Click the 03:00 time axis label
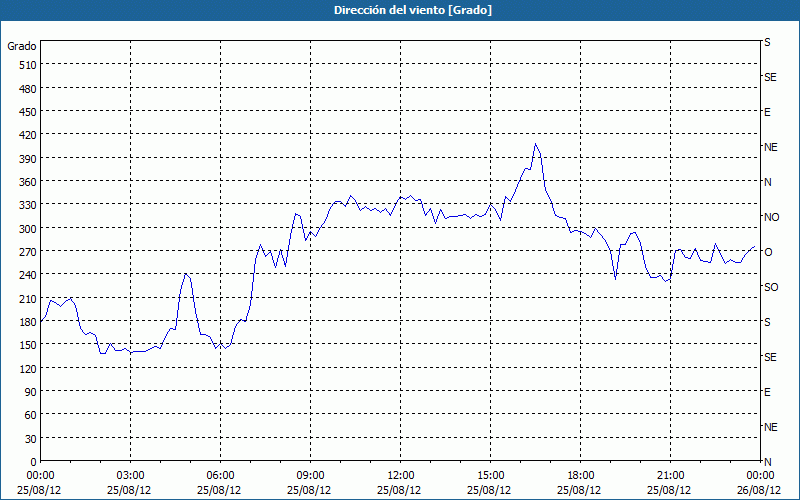The image size is (800, 500). [130, 476]
